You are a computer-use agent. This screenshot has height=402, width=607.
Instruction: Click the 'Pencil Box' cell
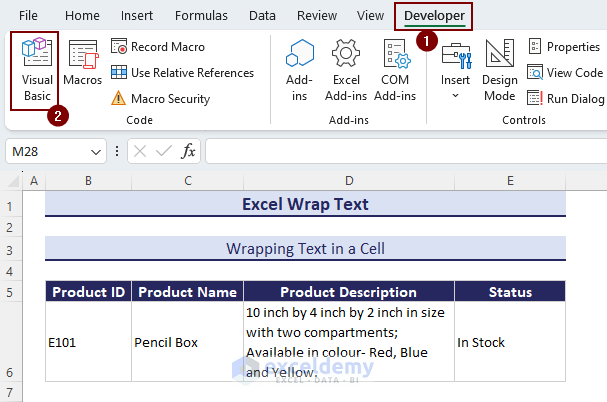[188, 342]
